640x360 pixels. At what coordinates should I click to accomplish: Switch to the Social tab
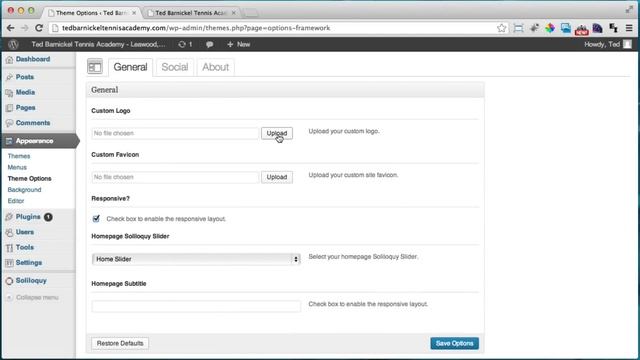pos(175,67)
